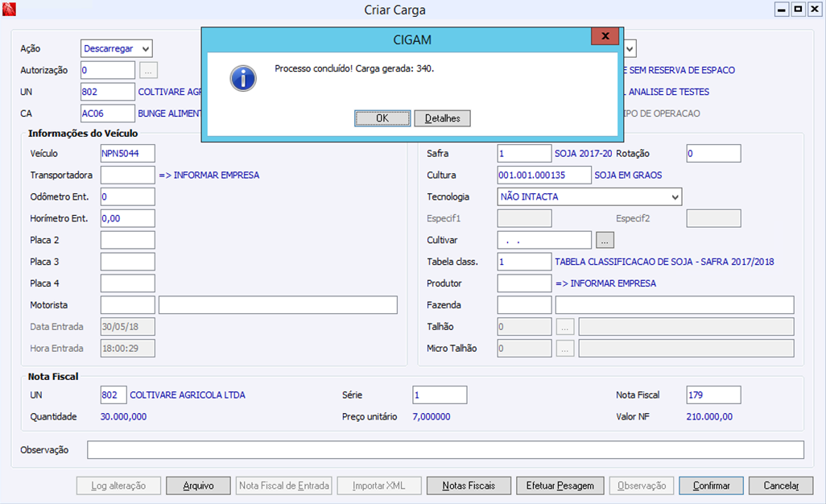Image resolution: width=826 pixels, height=504 pixels.
Task: Click the Horímetro Ent. field
Action: point(128,218)
